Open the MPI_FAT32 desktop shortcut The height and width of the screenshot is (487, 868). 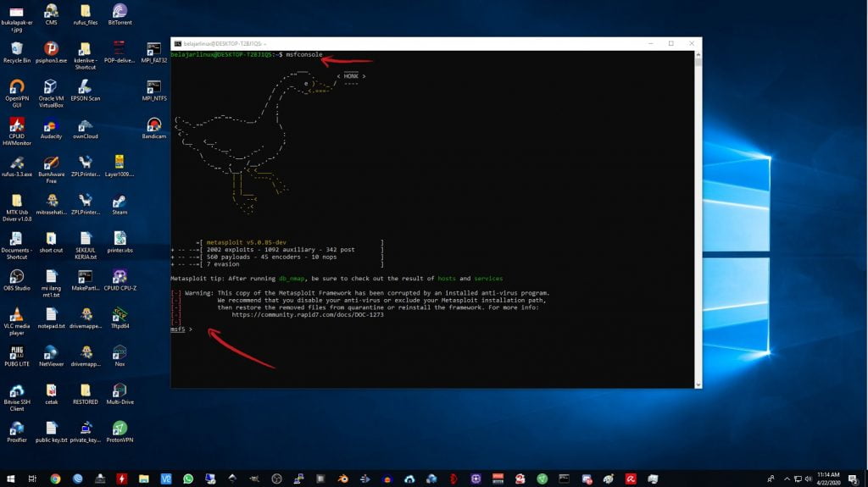[x=154, y=53]
